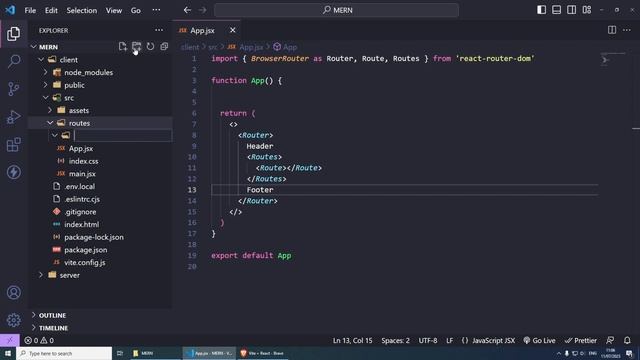This screenshot has width=640, height=360.
Task: Open the Selection menu
Action: pos(82,10)
